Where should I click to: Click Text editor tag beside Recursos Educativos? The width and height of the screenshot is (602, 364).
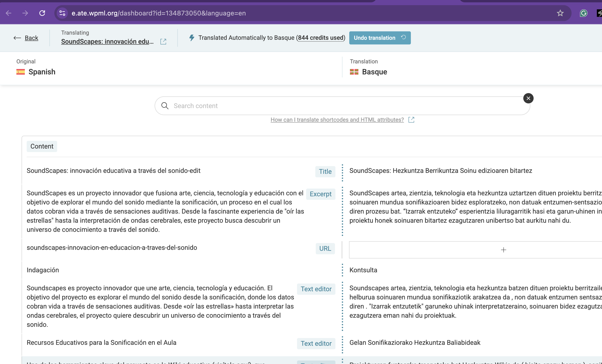(x=316, y=343)
